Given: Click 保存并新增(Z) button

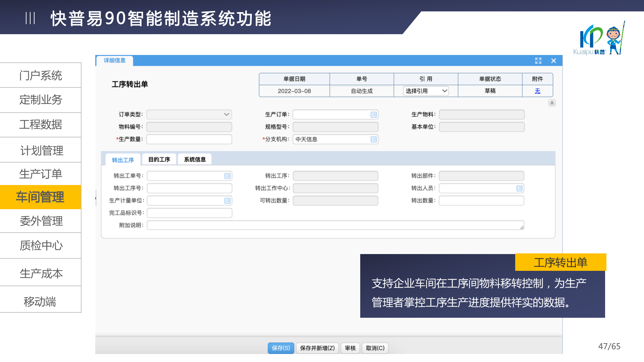Looking at the screenshot, I should [317, 348].
